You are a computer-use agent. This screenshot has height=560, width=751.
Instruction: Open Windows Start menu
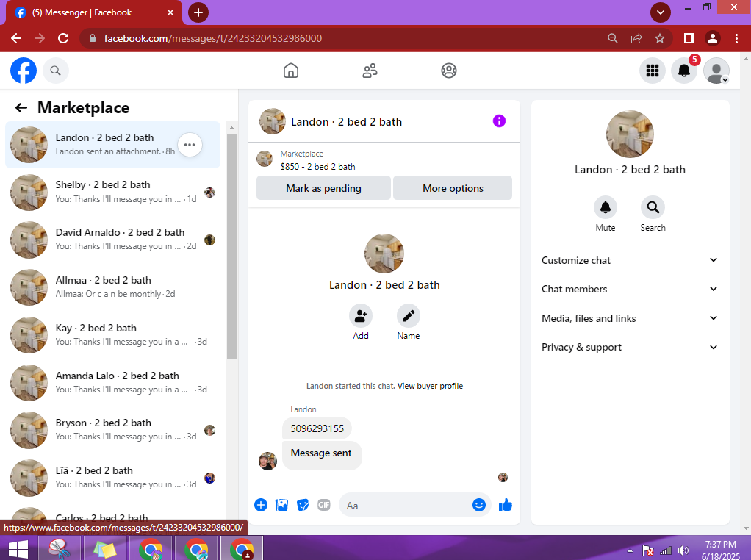[18, 549]
